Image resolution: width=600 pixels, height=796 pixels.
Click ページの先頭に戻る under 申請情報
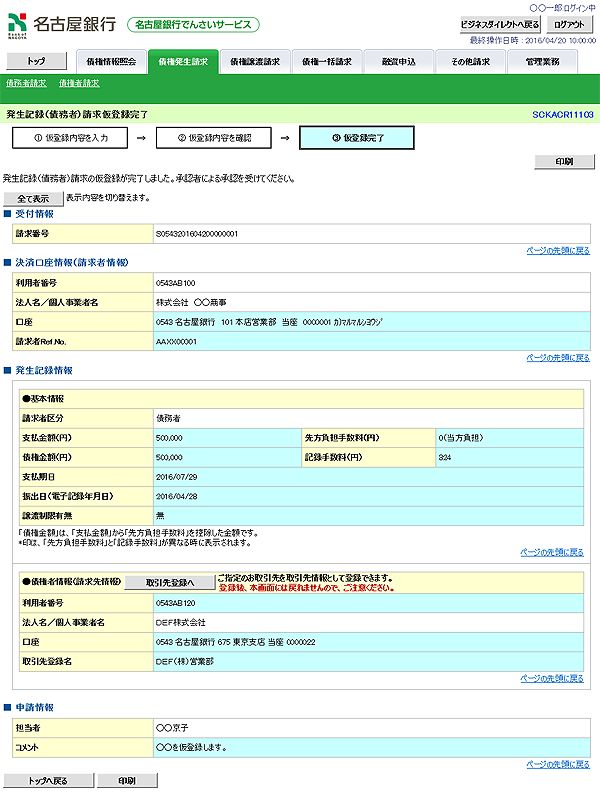tap(558, 765)
